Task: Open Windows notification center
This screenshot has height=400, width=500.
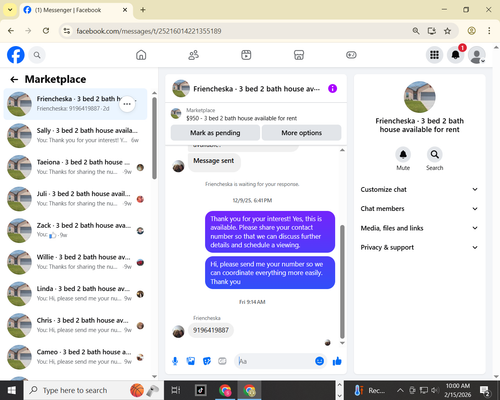Action: pos(485,390)
